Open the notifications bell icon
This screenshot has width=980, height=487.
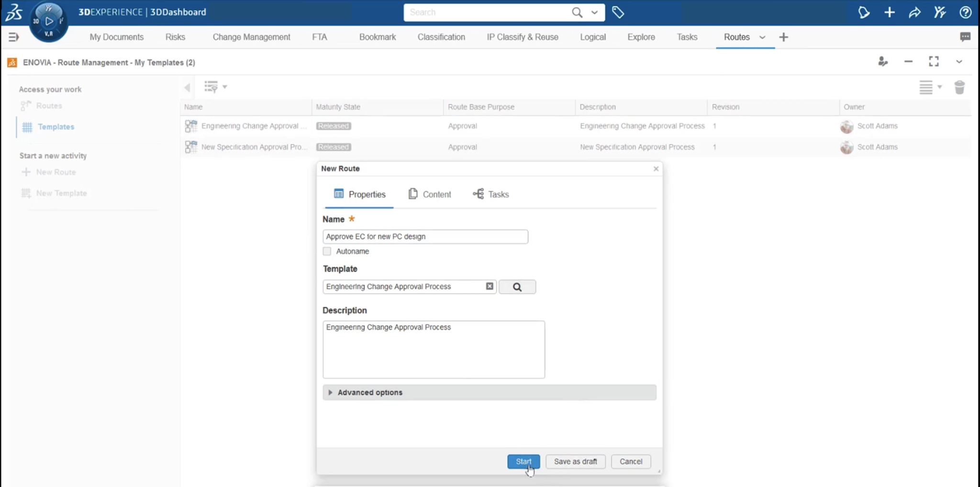pos(864,12)
